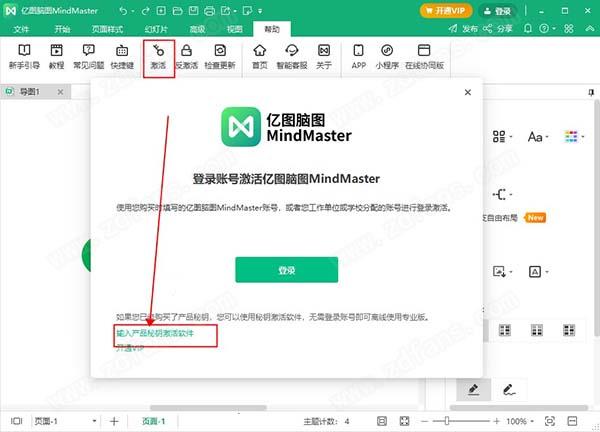Toggle the page panel icon at bottom left

point(16,421)
